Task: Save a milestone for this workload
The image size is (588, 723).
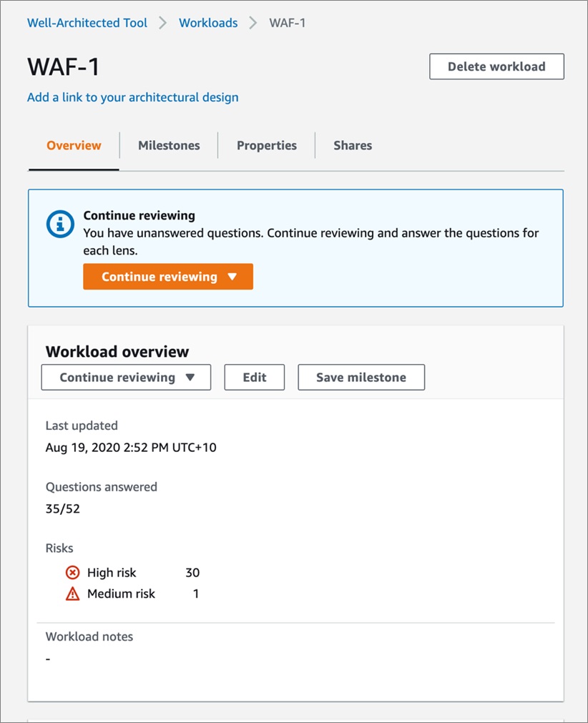Action: [361, 377]
